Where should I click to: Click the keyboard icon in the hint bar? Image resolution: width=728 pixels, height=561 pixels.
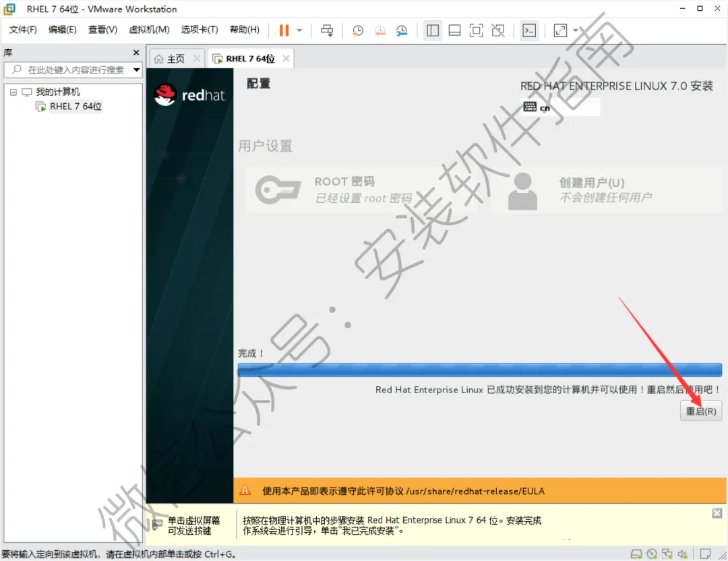click(157, 525)
